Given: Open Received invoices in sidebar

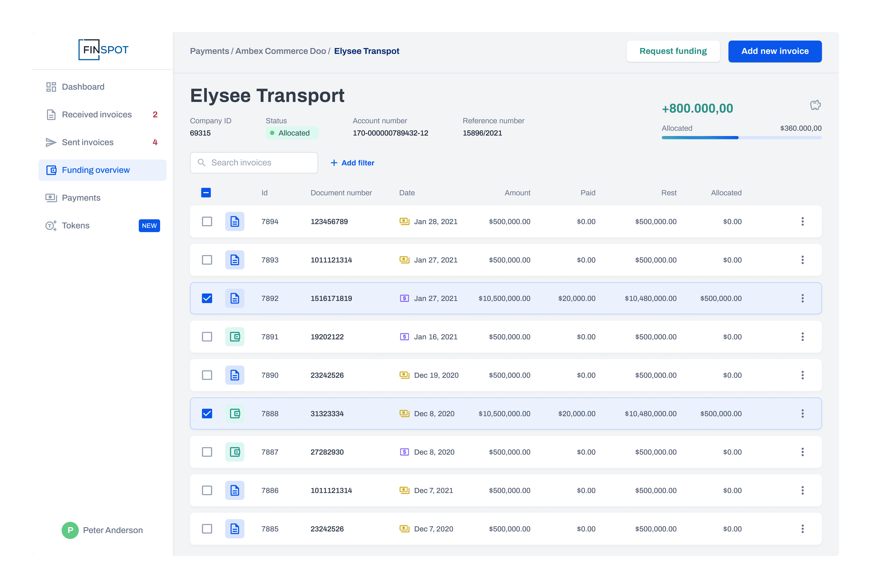Looking at the screenshot, I should pos(97,115).
